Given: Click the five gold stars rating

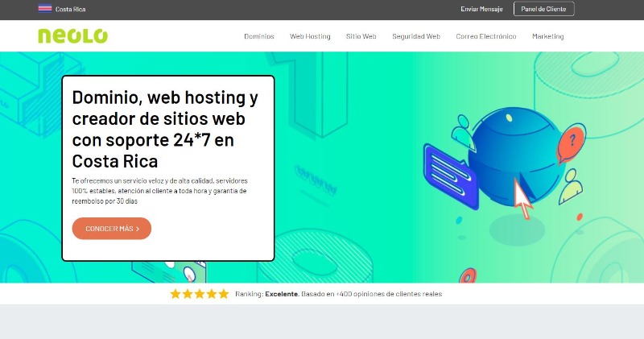Looking at the screenshot, I should 200,294.
